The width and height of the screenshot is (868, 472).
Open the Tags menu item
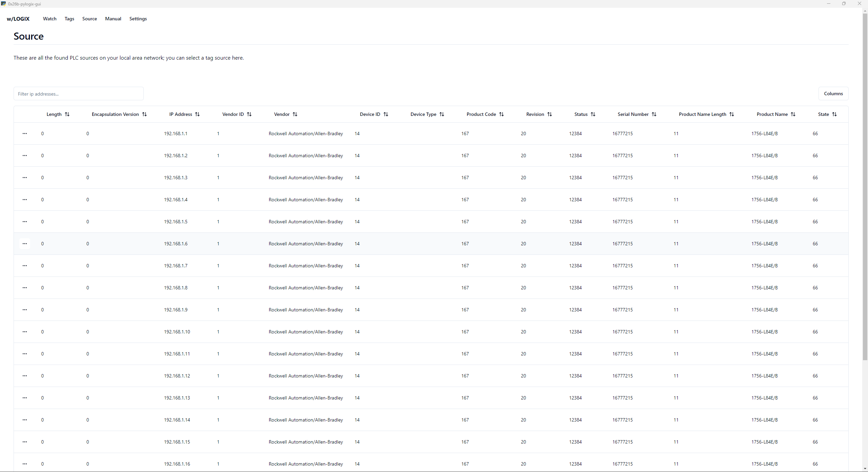point(69,19)
